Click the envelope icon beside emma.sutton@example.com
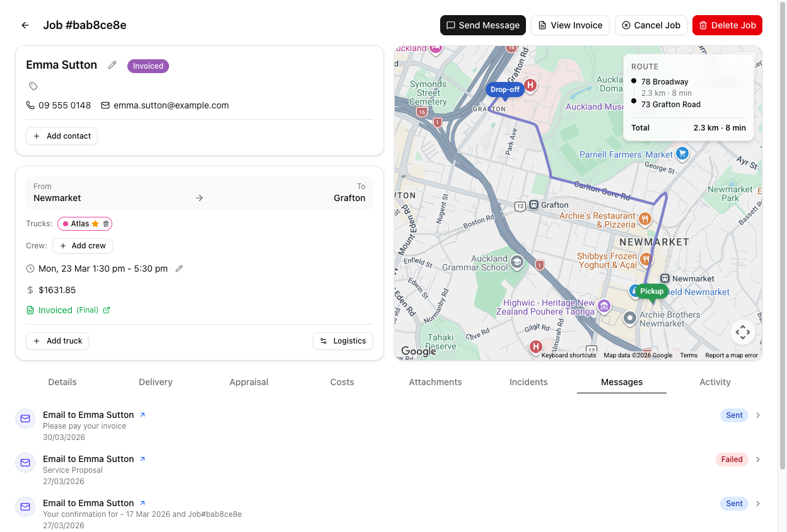 pos(105,105)
